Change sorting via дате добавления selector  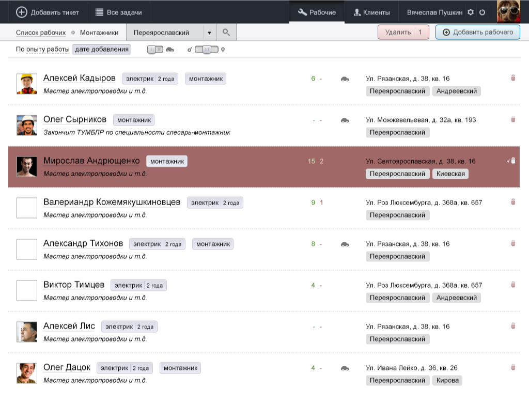pyautogui.click(x=102, y=50)
